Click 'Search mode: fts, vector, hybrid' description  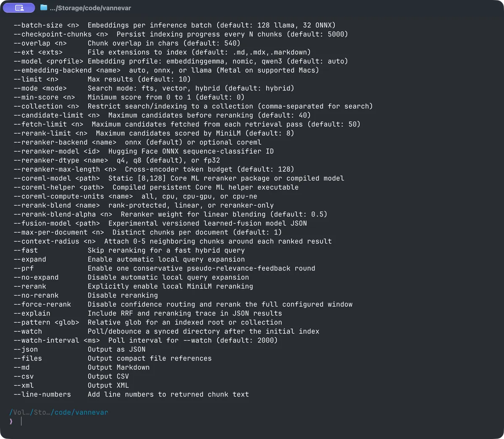tap(191, 89)
